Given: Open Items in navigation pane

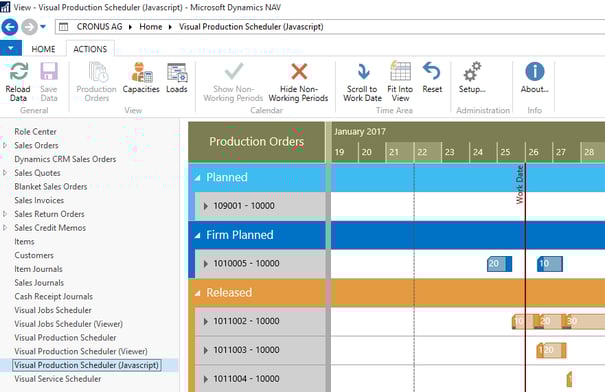Looking at the screenshot, I should point(24,242).
